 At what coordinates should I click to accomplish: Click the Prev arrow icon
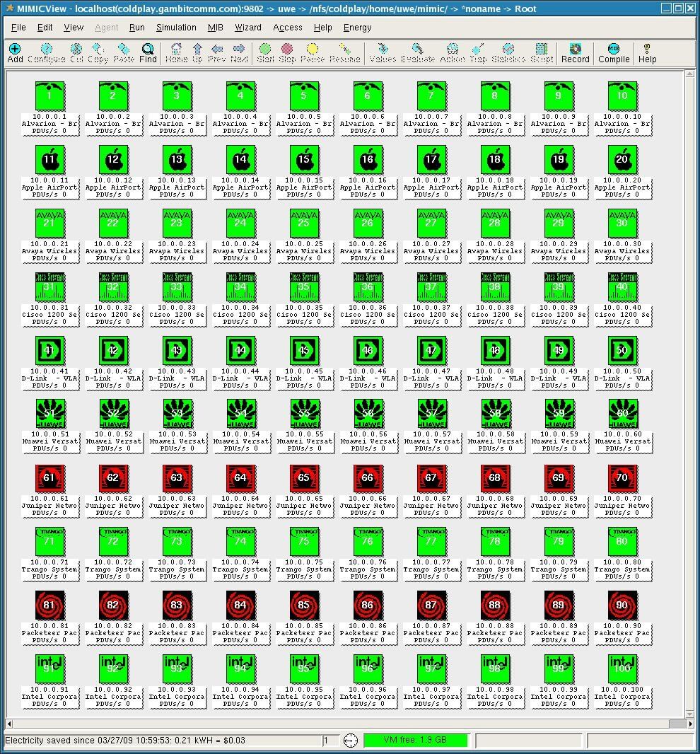[217, 53]
